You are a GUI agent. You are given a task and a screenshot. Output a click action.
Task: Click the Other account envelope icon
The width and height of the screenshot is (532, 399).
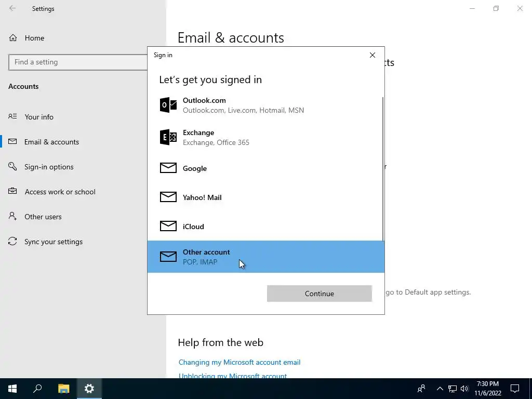[x=168, y=257]
